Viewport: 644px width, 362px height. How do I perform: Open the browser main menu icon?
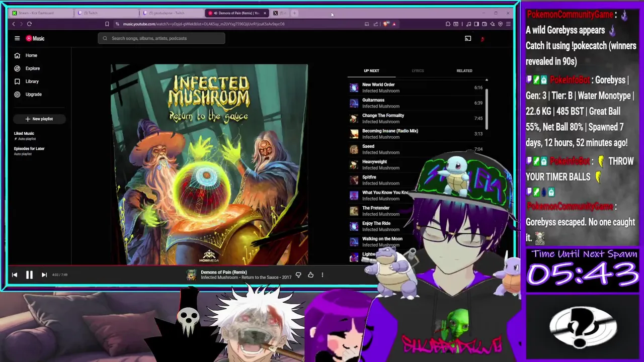[508, 24]
